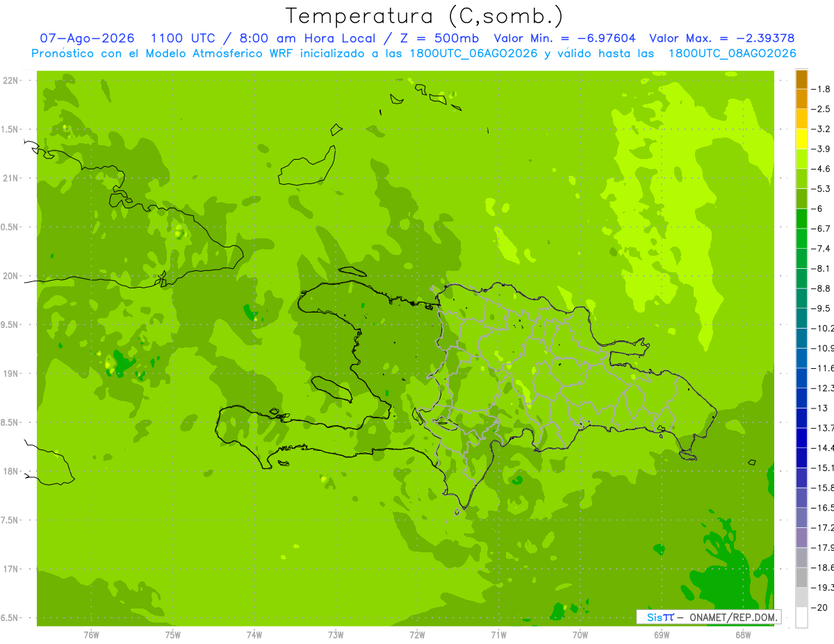Click the "68W" longitude label
This screenshot has height=644, width=834.
coord(743,635)
